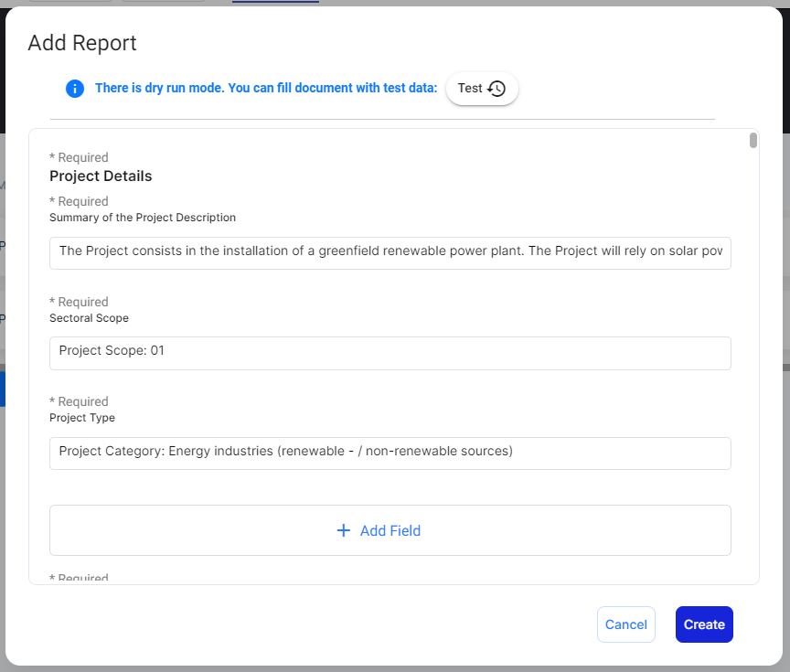The height and width of the screenshot is (672, 790).
Task: Click the Required marker above Project Type
Action: (x=79, y=401)
